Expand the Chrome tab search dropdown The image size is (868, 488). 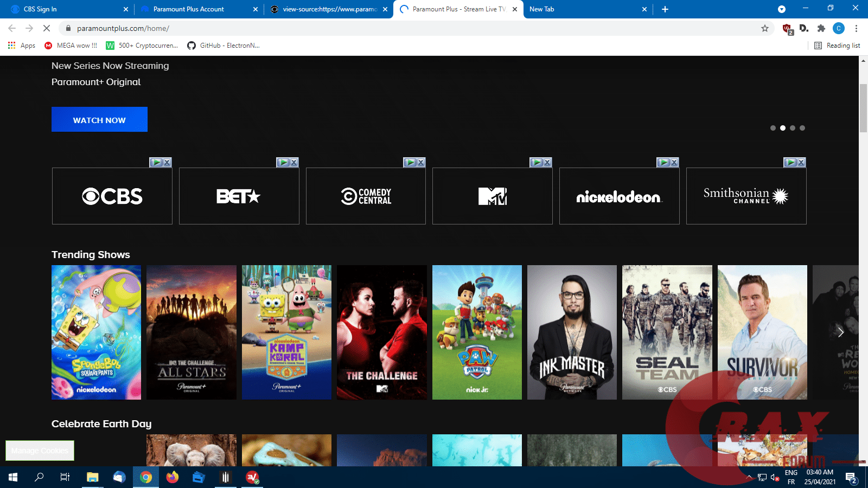(x=782, y=9)
